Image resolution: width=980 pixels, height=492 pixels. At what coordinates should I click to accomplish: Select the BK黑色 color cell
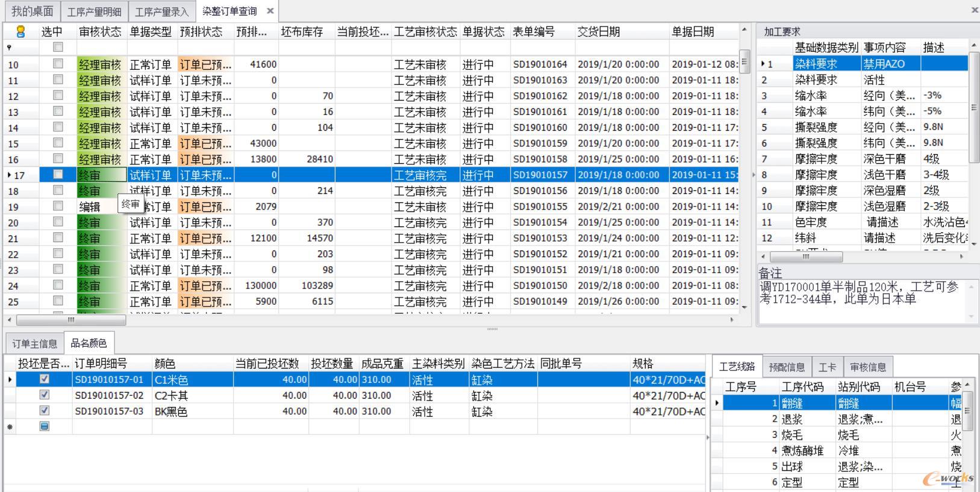193,411
